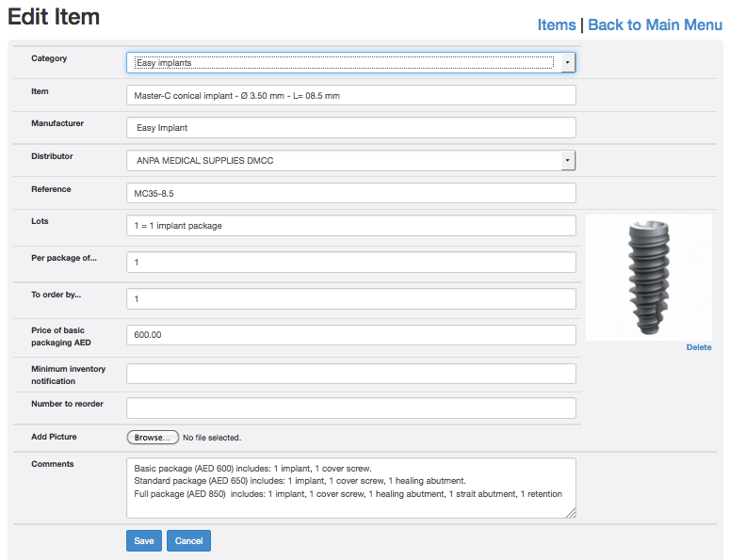Save the item changes
This screenshot has width=730, height=560.
(x=143, y=541)
